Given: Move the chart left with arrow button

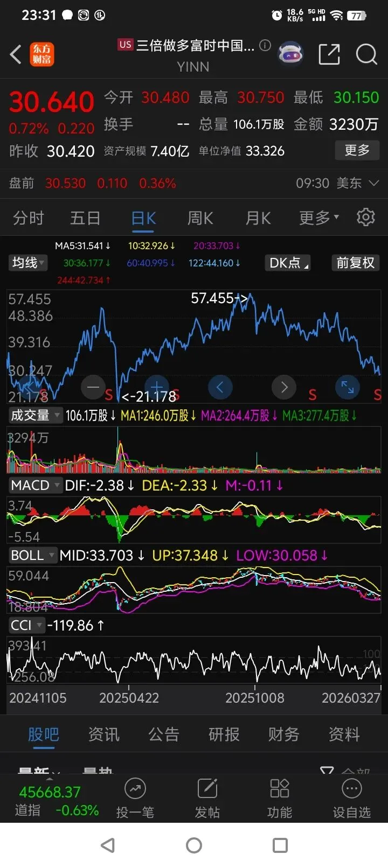Looking at the screenshot, I should (220, 387).
